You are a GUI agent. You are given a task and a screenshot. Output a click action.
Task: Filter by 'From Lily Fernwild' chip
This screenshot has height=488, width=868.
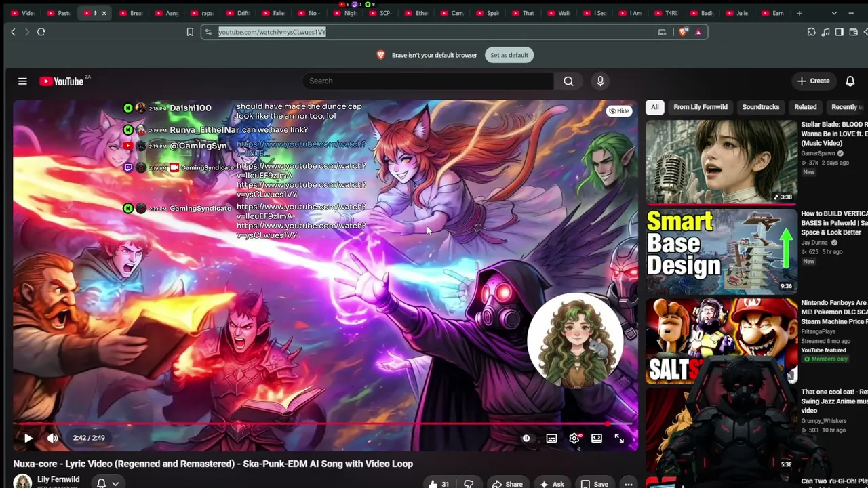(701, 107)
